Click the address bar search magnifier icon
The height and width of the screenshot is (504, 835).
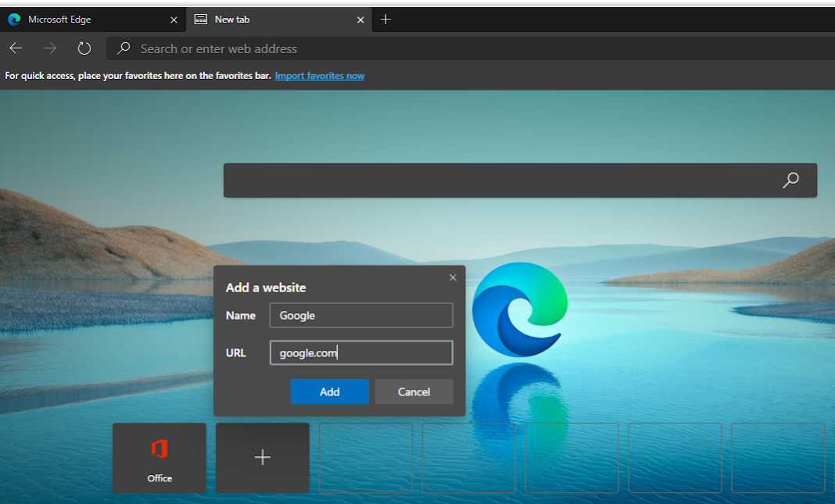tap(124, 48)
